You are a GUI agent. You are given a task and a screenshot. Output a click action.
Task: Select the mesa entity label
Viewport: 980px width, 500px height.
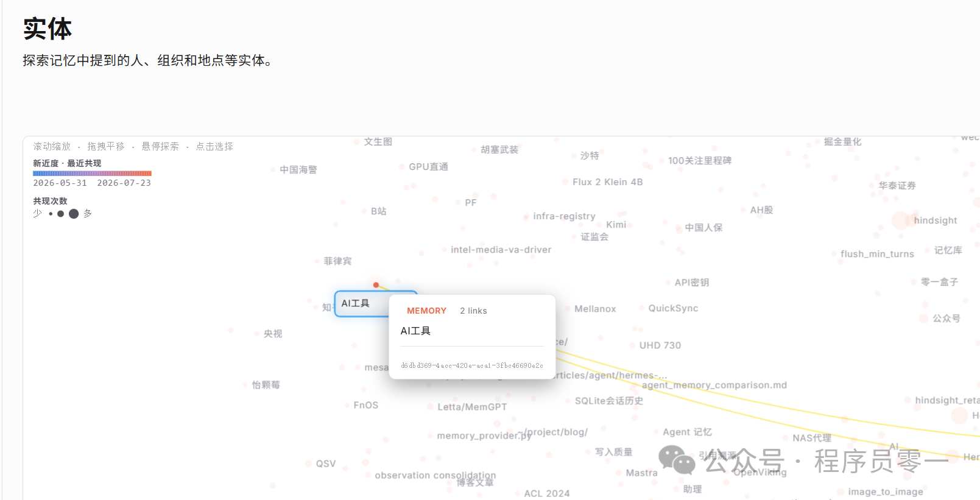click(376, 367)
